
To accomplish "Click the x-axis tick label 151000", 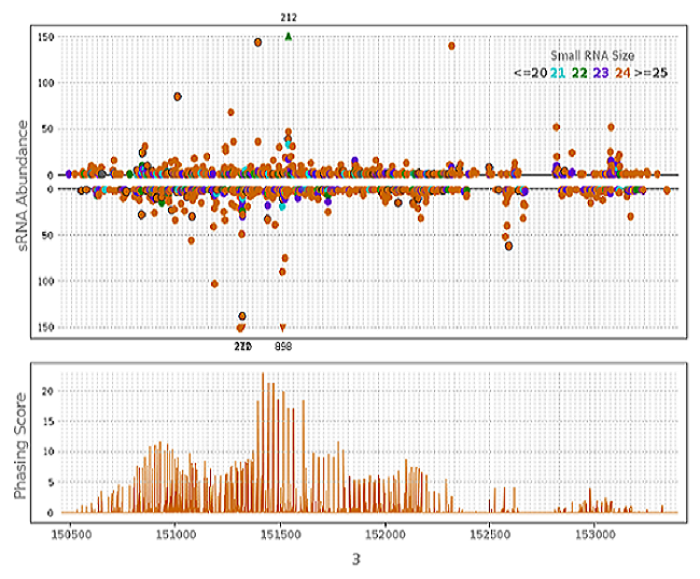I will coord(175,534).
